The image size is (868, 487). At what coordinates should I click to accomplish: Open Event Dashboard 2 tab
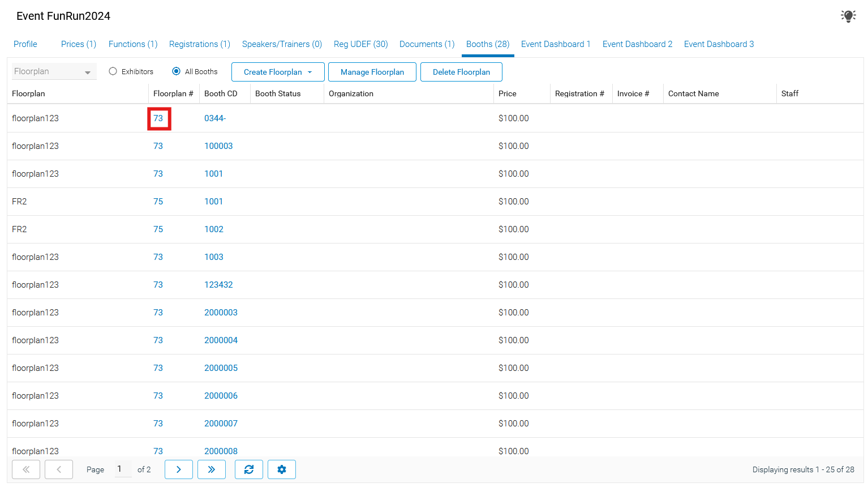[638, 44]
